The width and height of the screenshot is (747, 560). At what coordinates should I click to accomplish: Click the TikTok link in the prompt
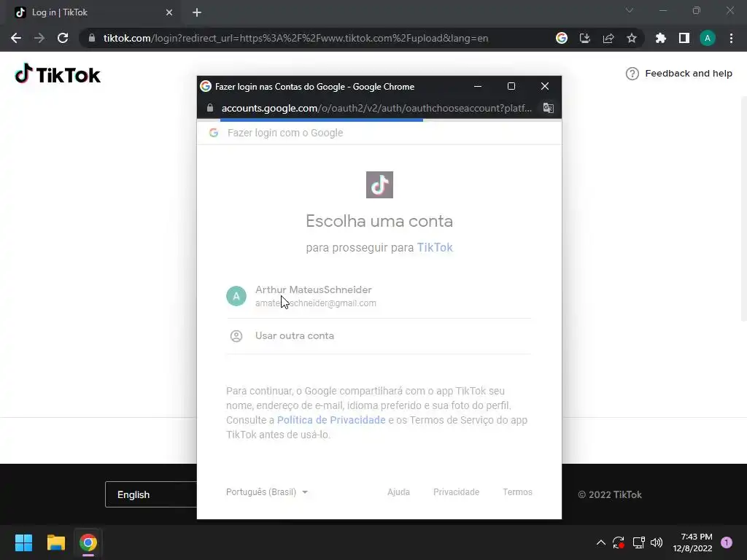coord(435,248)
